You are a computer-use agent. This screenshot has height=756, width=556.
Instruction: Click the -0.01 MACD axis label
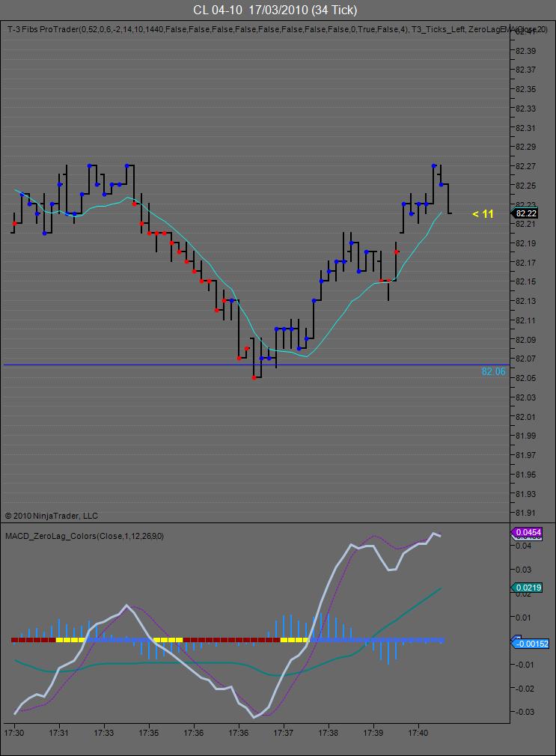[523, 665]
